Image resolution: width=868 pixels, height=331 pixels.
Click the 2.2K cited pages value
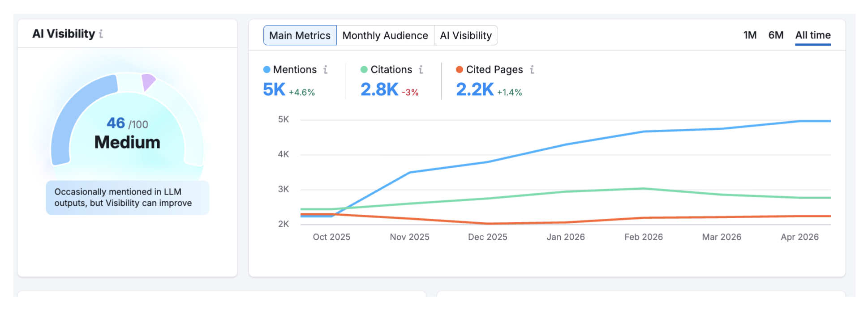point(475,89)
